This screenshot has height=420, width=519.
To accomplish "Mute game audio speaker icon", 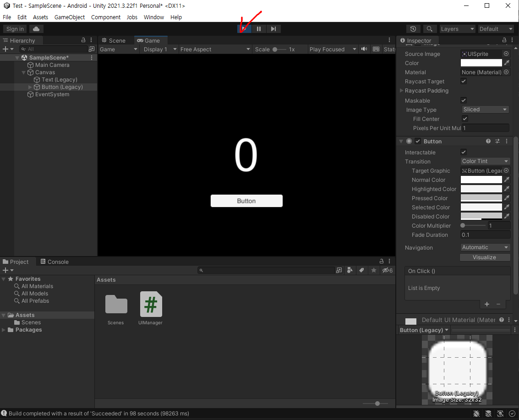I will click(x=364, y=49).
